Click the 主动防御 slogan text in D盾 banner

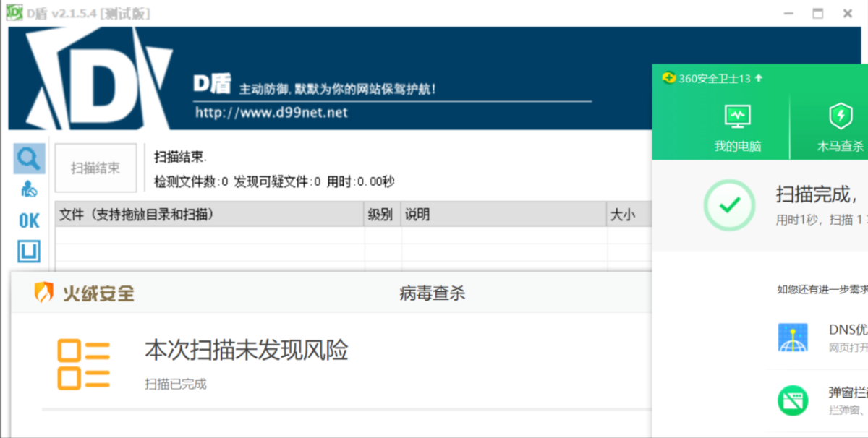pyautogui.click(x=337, y=90)
